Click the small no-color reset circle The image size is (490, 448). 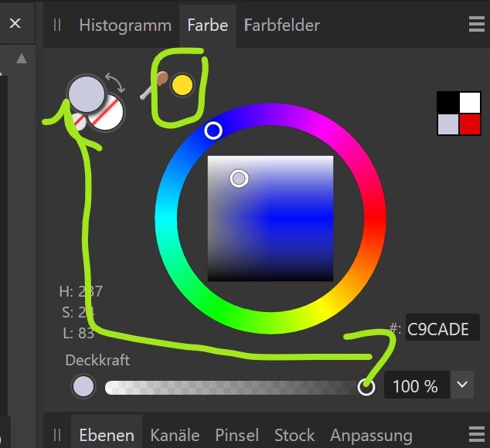pos(79,122)
